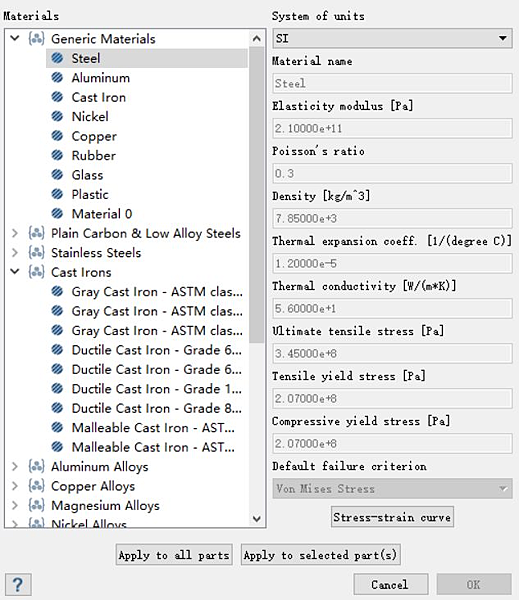Screen dimensions: 519x600
Task: Click the materials list scroll down arrow
Action: pyautogui.click(x=257, y=519)
